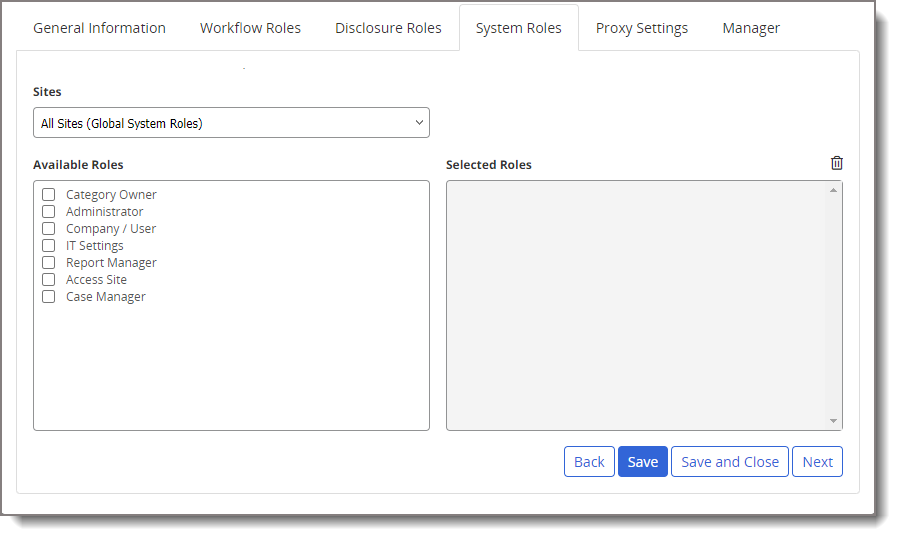Switch to the Manager tab

pos(751,28)
